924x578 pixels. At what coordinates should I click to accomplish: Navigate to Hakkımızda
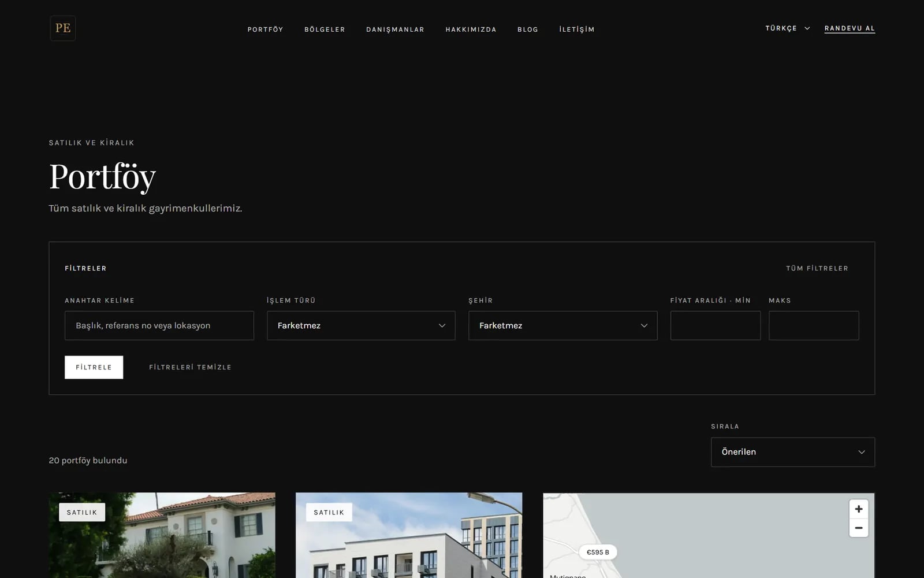pyautogui.click(x=471, y=29)
